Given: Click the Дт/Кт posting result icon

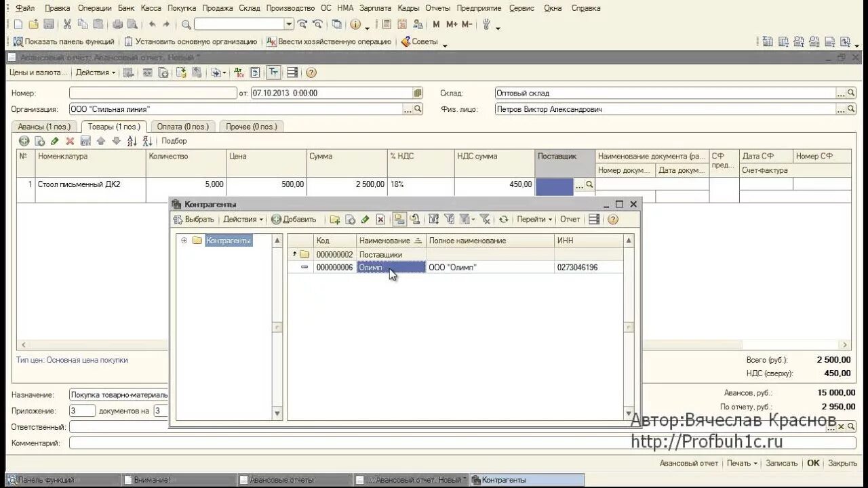Looking at the screenshot, I should (239, 73).
